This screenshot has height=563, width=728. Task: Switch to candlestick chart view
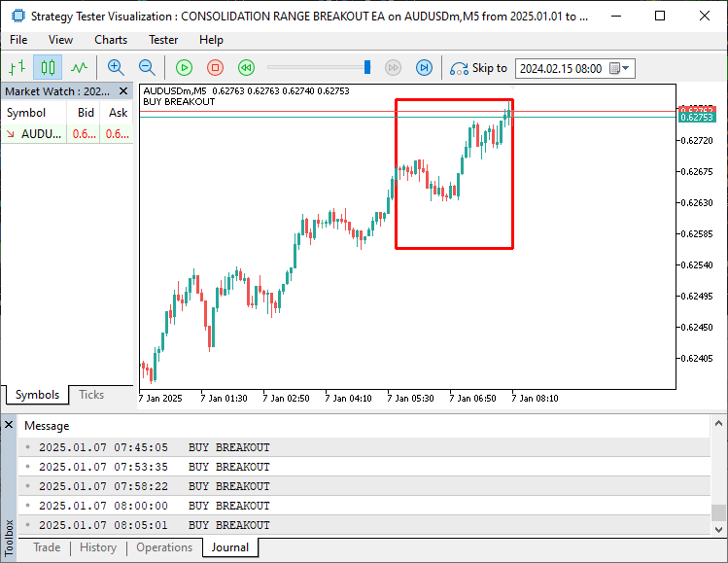pyautogui.click(x=48, y=67)
